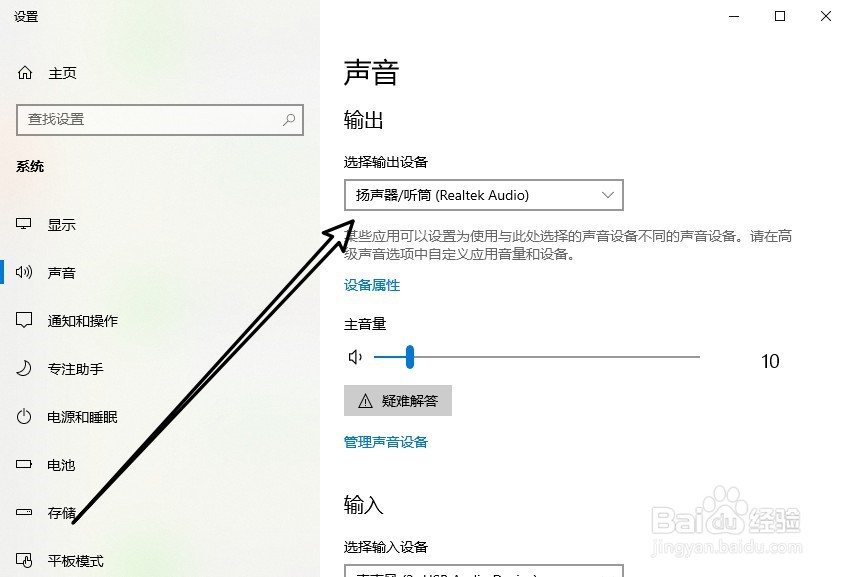Open the 平板模式 tablet icon
This screenshot has height=577, width=849.
[24, 560]
